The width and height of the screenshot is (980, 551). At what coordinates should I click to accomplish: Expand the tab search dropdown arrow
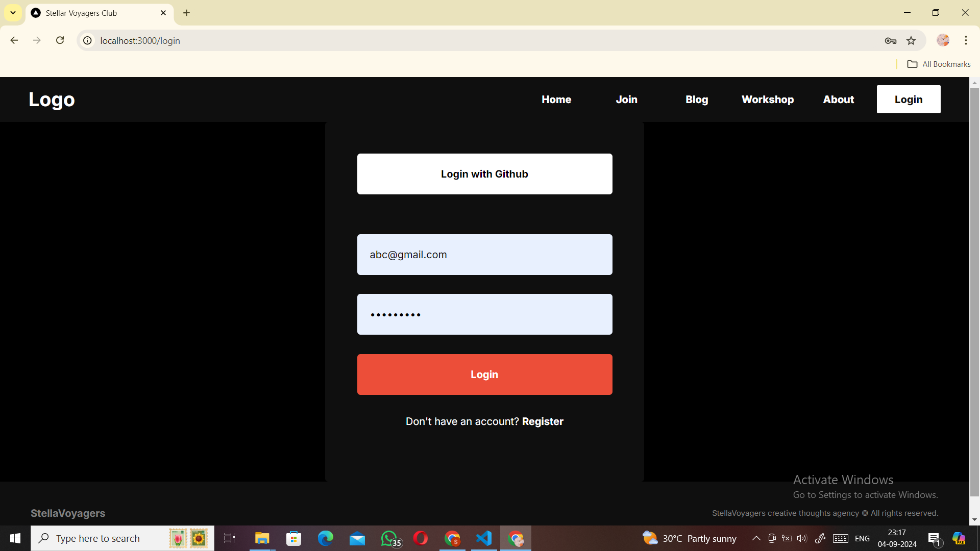point(13,13)
